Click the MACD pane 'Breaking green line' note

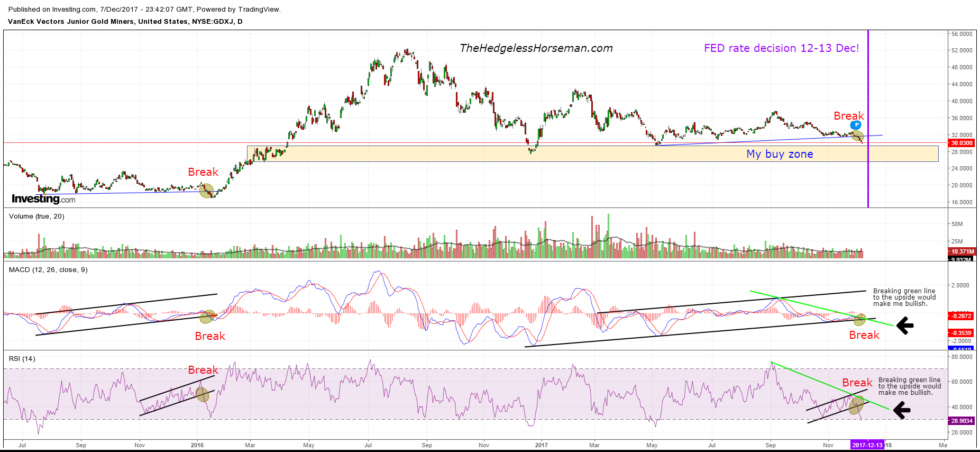click(904, 297)
